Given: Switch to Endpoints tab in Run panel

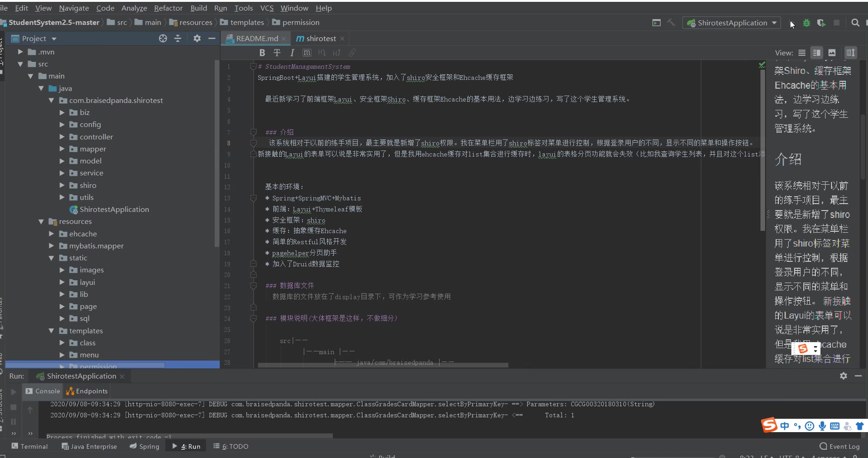Looking at the screenshot, I should (87, 391).
